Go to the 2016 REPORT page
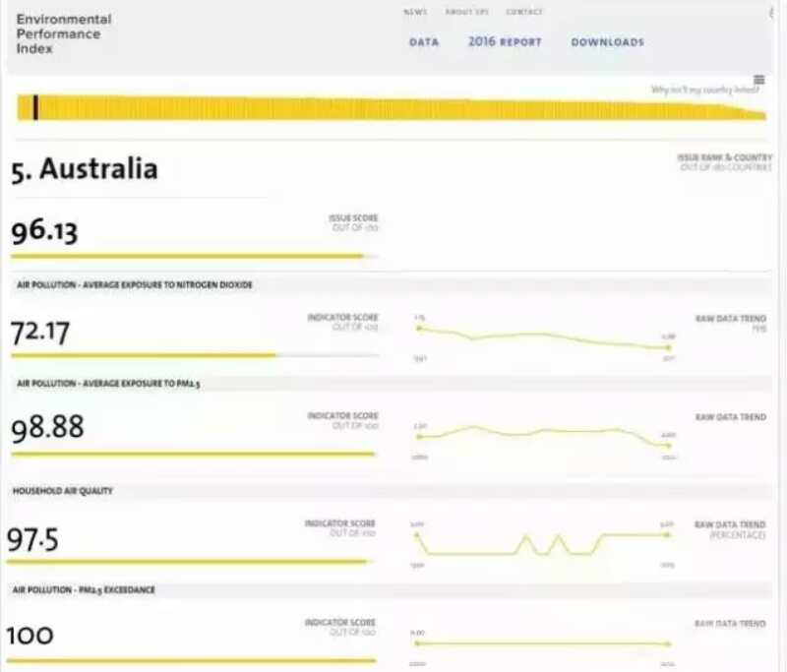Screen dimensions: 787x672 click(504, 42)
